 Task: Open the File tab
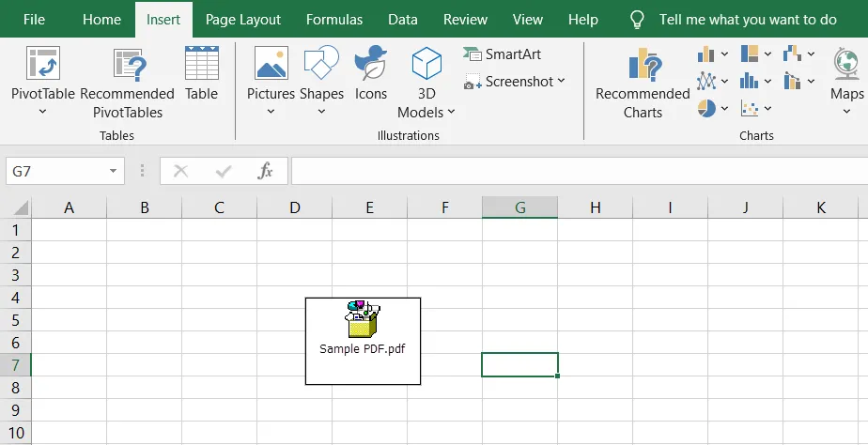coord(35,20)
